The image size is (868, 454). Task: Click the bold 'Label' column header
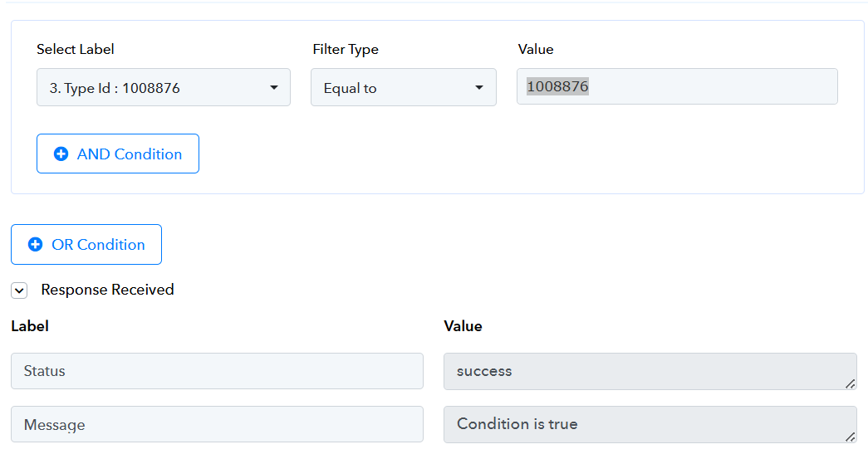[x=30, y=326]
